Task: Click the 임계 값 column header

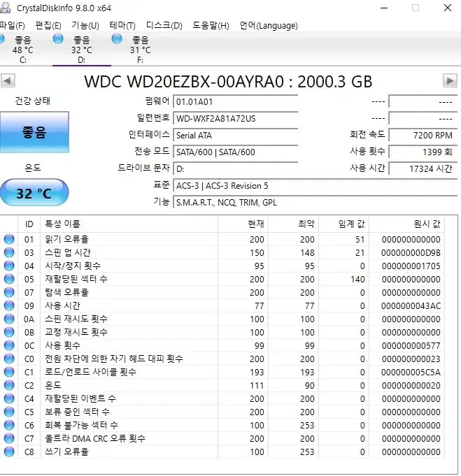Action: click(344, 224)
